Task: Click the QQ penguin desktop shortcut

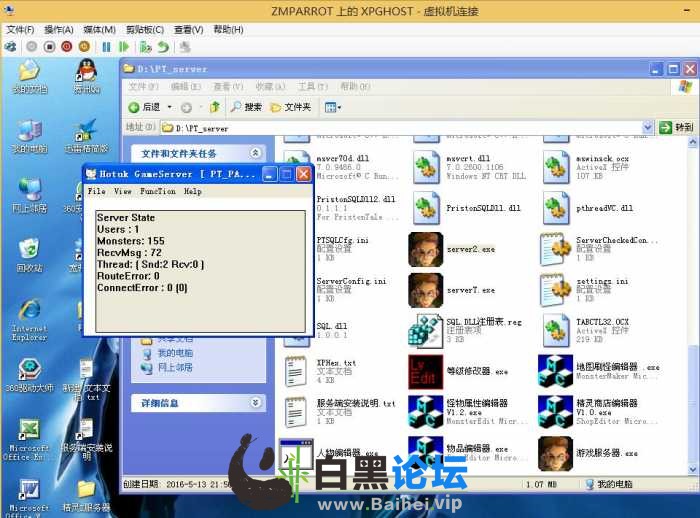Action: [x=87, y=72]
